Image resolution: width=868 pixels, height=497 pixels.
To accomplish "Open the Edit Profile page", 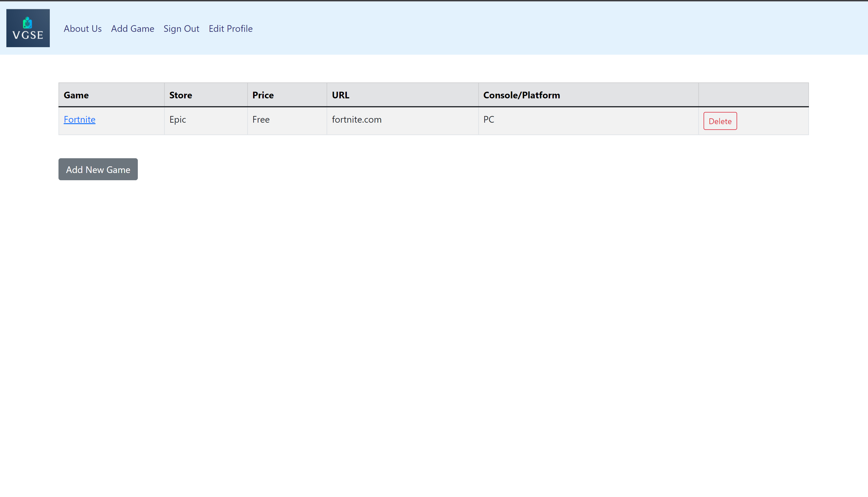I will click(x=230, y=29).
